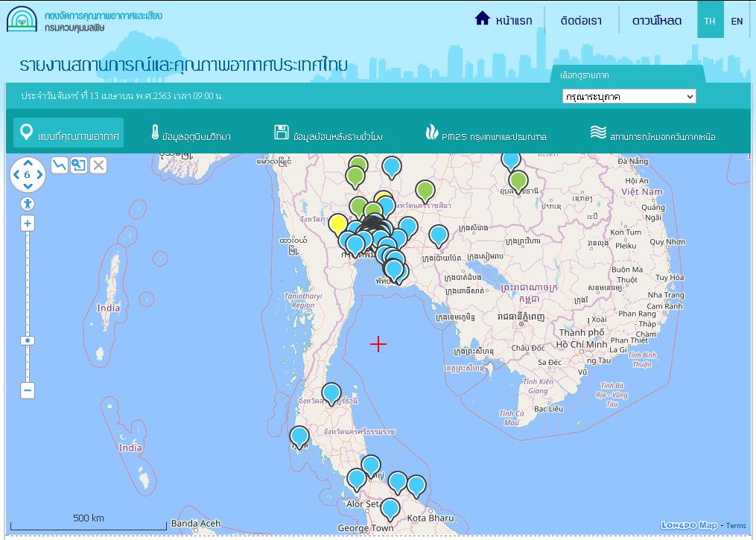Image resolution: width=756 pixels, height=540 pixels.
Task: Click the red crosshair at the map center
Action: click(x=378, y=344)
